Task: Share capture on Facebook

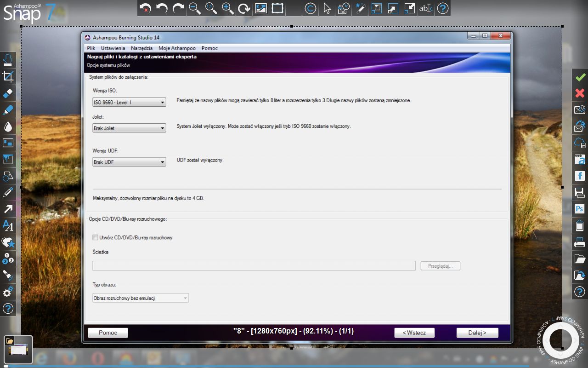Action: tap(580, 176)
